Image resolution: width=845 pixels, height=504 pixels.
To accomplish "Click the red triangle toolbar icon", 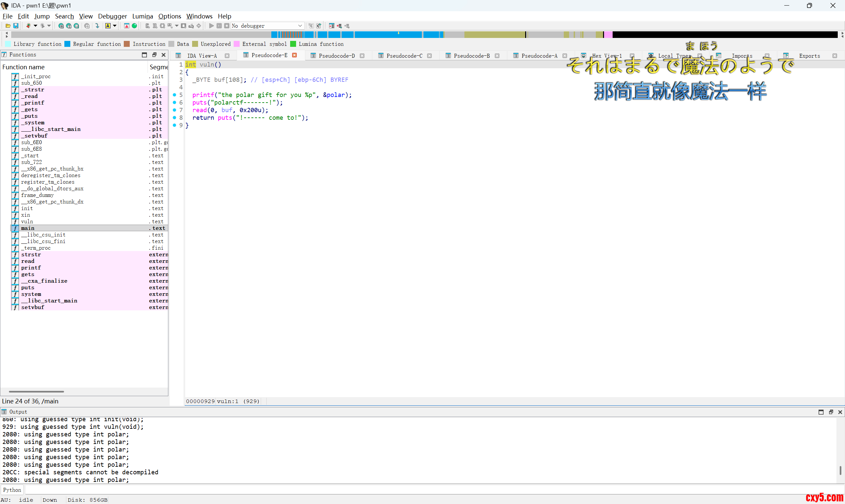I will pyautogui.click(x=126, y=26).
